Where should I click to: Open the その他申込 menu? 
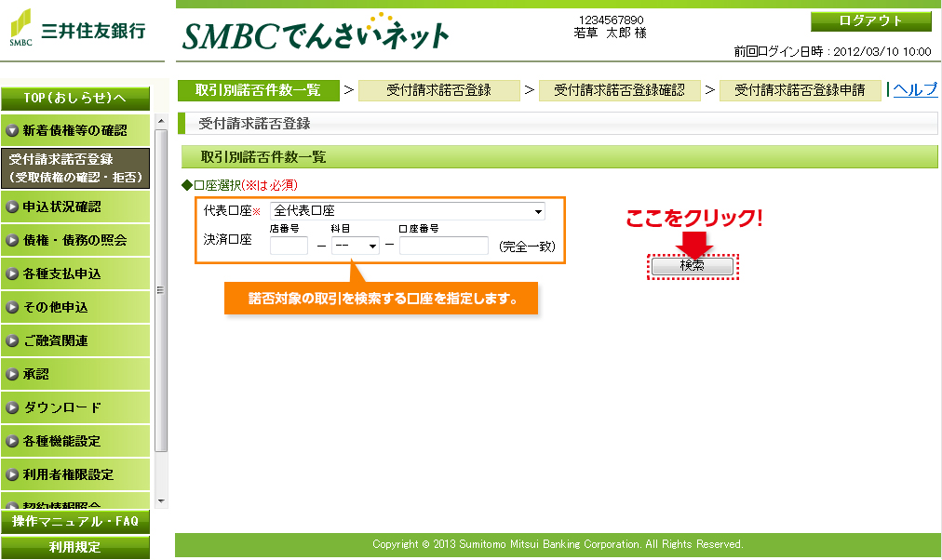click(75, 307)
